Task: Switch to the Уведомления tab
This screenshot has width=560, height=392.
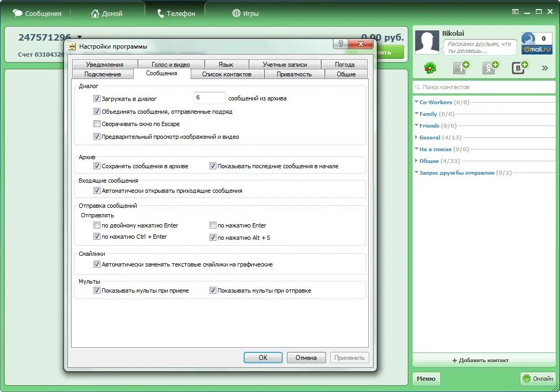Action: click(x=104, y=64)
